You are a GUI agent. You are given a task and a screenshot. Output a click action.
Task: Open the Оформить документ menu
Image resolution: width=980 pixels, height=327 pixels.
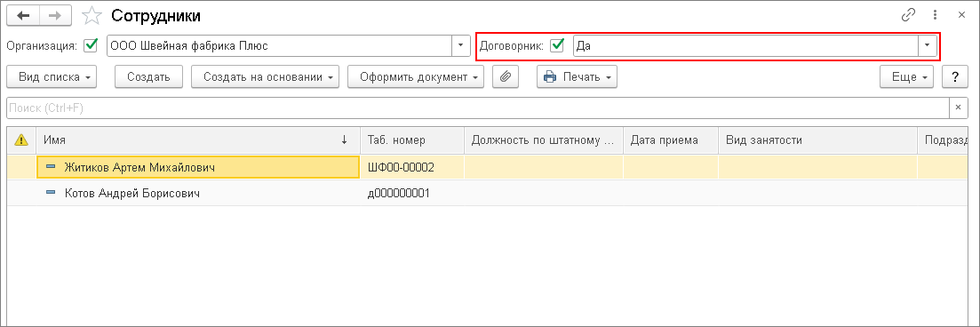point(416,77)
